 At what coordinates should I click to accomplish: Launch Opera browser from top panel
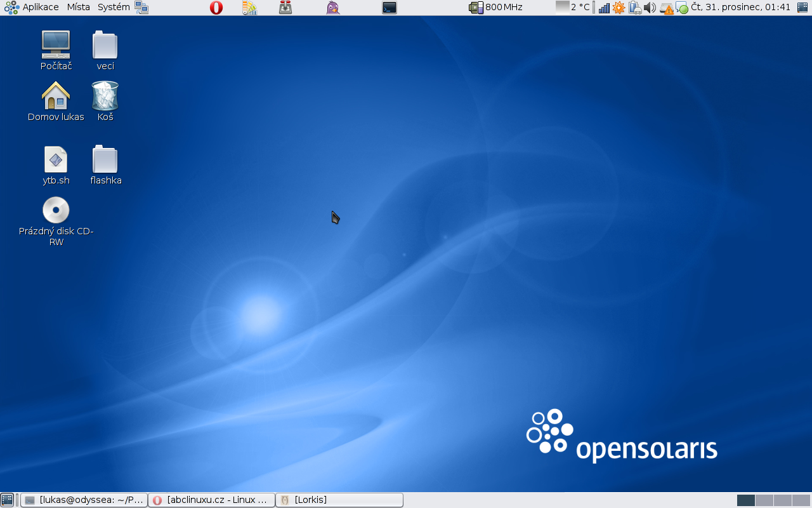216,8
